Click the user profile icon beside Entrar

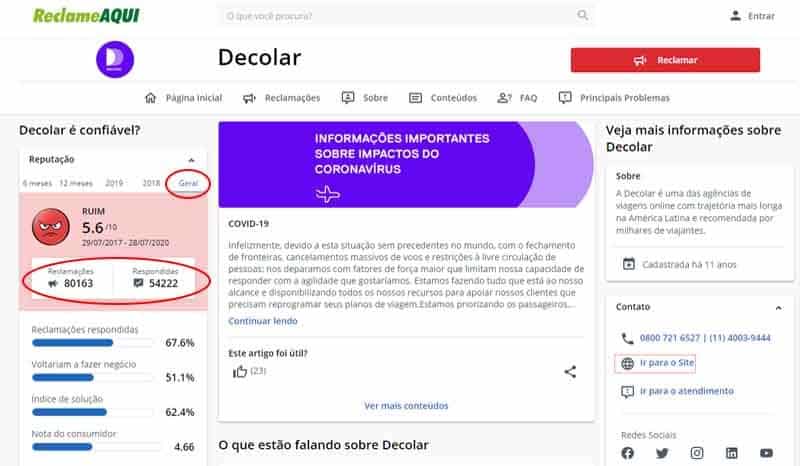735,16
